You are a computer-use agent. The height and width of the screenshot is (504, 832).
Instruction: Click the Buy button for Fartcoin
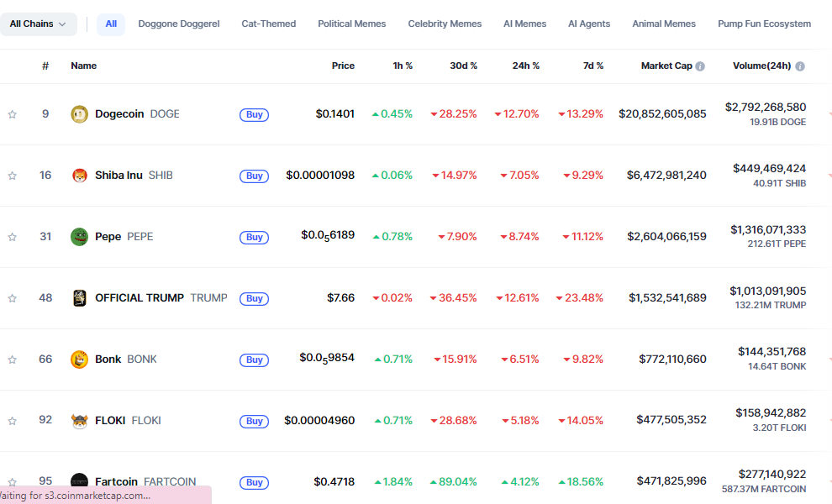[x=254, y=482]
